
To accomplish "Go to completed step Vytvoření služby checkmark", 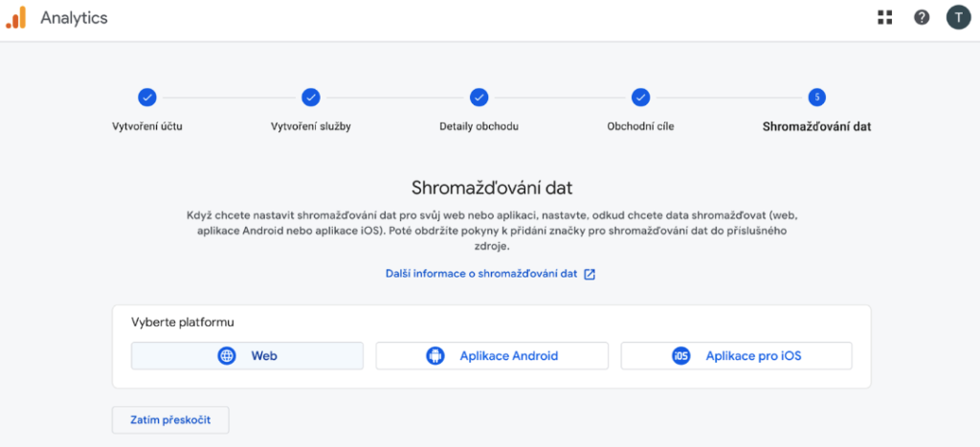I will (x=311, y=97).
